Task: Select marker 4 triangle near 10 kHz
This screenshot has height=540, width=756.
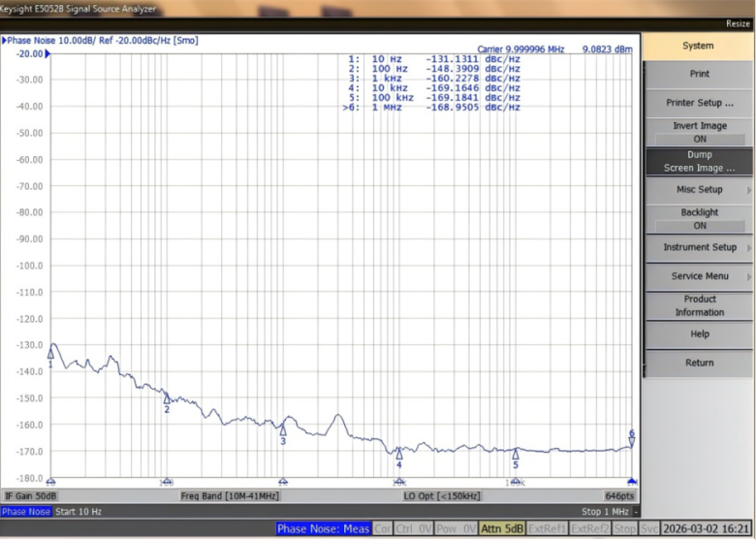Action: click(x=399, y=454)
